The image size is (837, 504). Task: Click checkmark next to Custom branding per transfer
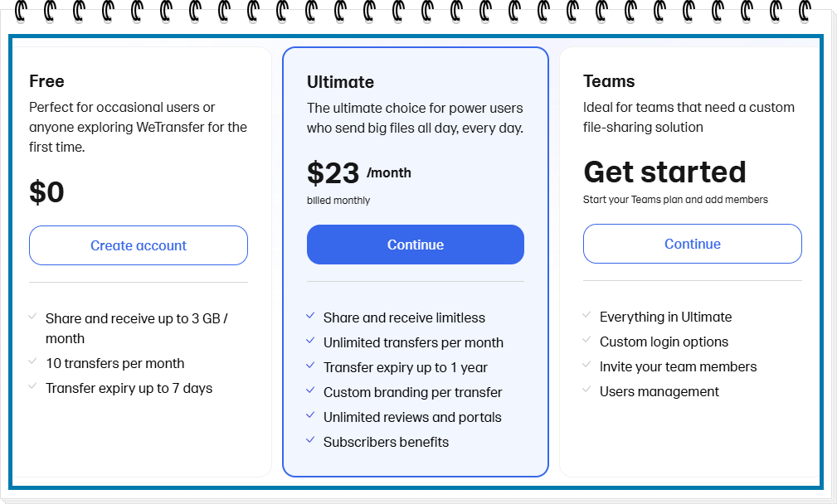310,390
